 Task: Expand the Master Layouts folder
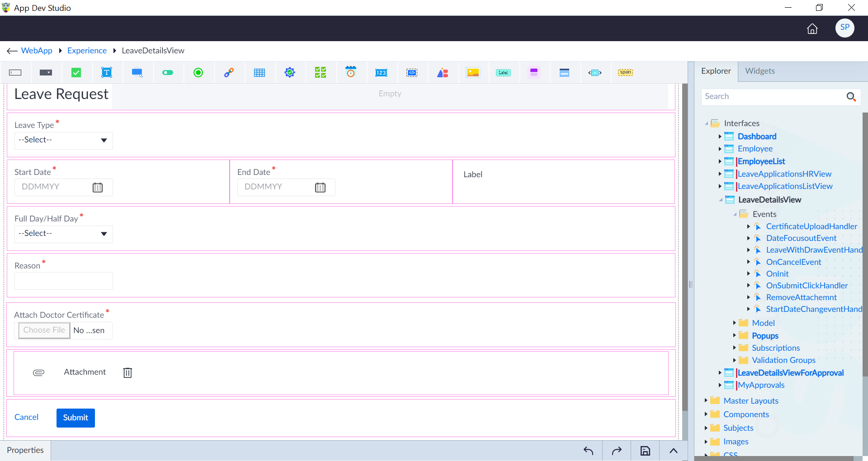(706, 400)
